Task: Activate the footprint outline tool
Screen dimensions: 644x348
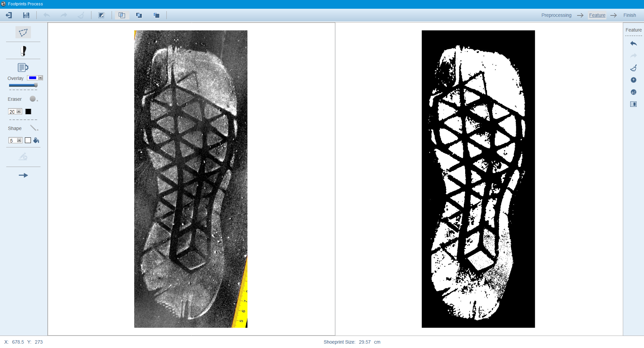Action: 23,51
